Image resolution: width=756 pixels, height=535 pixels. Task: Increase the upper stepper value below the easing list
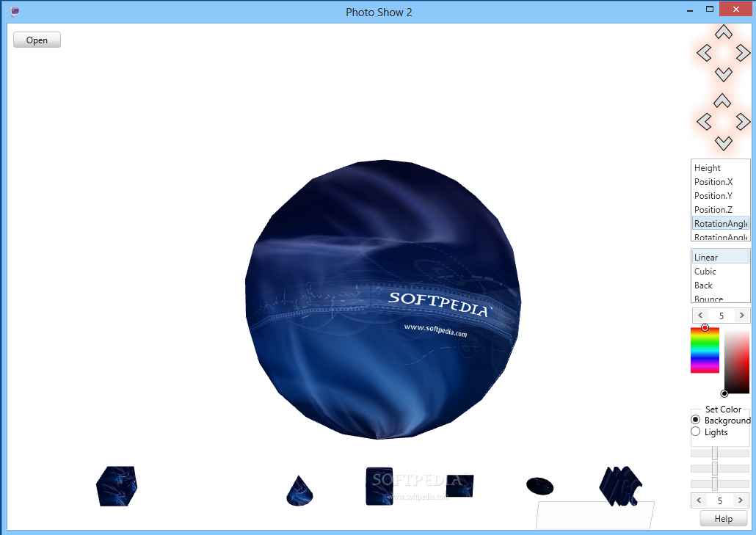pyautogui.click(x=742, y=316)
